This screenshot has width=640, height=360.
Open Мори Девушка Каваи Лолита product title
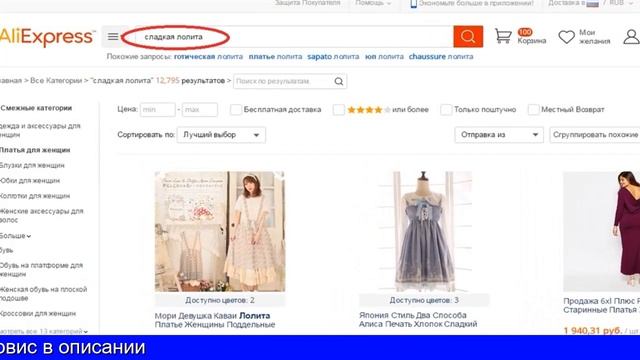tap(215, 320)
